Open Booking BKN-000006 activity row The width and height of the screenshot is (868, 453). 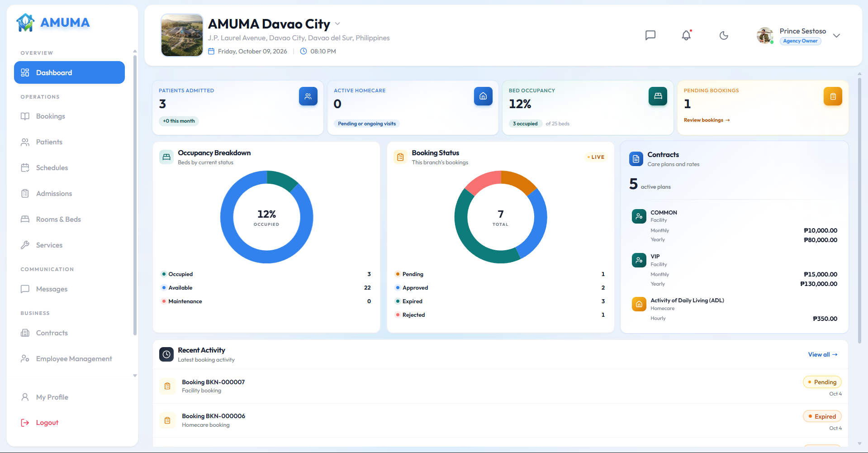point(500,420)
